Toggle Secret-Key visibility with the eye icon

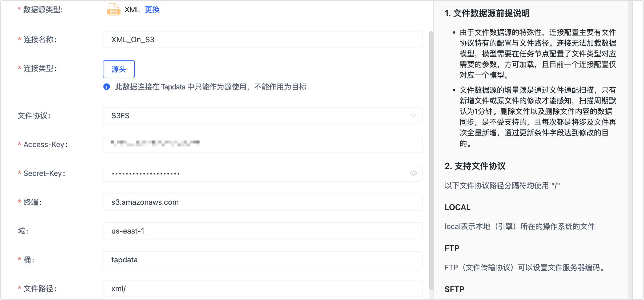click(x=413, y=173)
